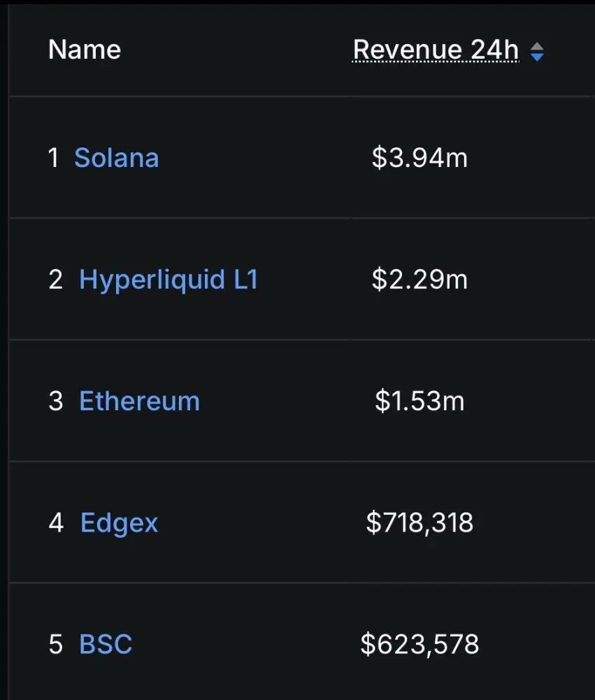Image resolution: width=595 pixels, height=700 pixels.
Task: Open the Hyperliquid L1 link
Action: 169,280
